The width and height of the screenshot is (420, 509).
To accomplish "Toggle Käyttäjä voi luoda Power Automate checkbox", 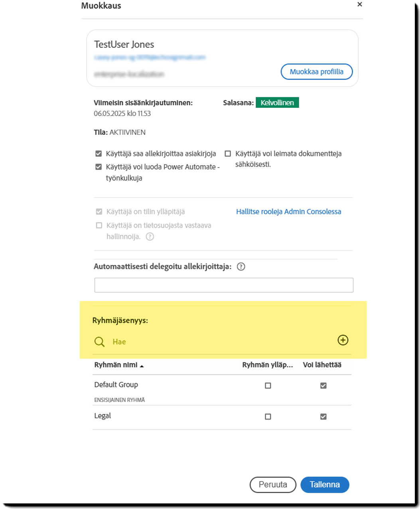I will 99,167.
